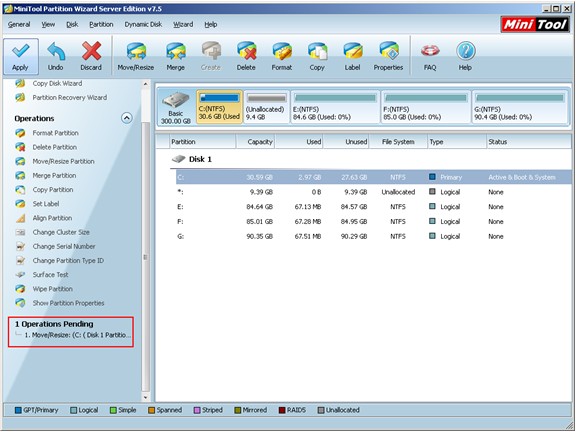Select C:(NTFS) block in disk map
576x432 pixels.
(x=219, y=107)
